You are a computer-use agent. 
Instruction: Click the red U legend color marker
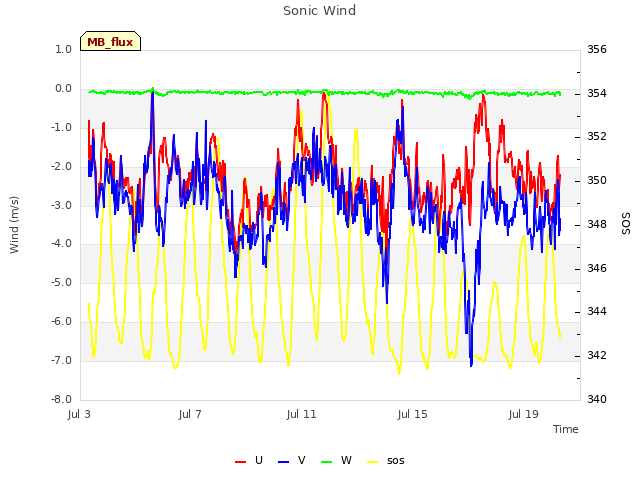(240, 462)
